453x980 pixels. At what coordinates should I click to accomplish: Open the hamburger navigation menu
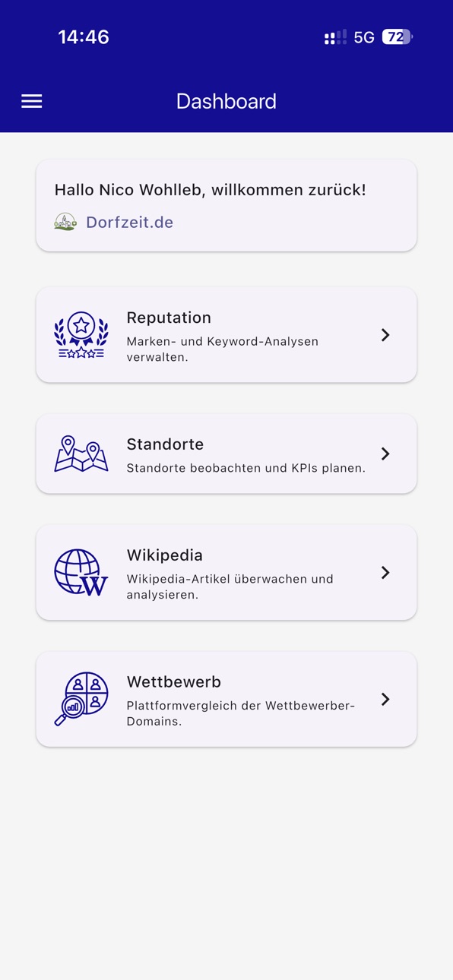(x=31, y=101)
